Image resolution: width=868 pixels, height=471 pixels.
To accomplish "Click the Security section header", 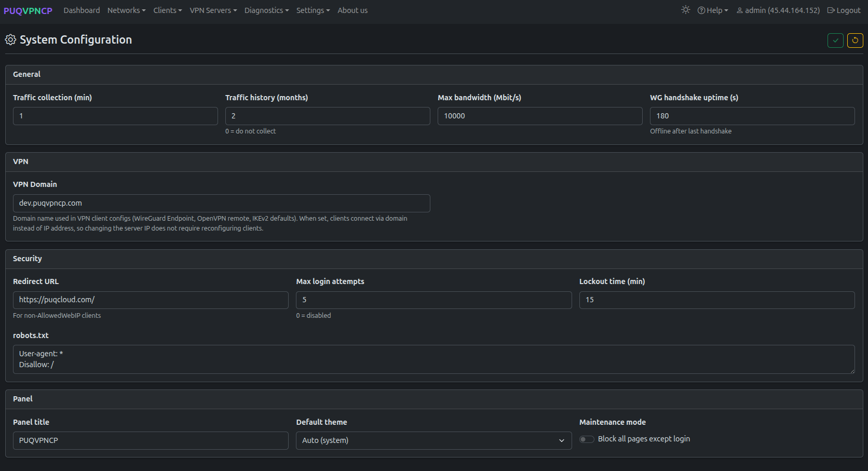I will point(434,259).
